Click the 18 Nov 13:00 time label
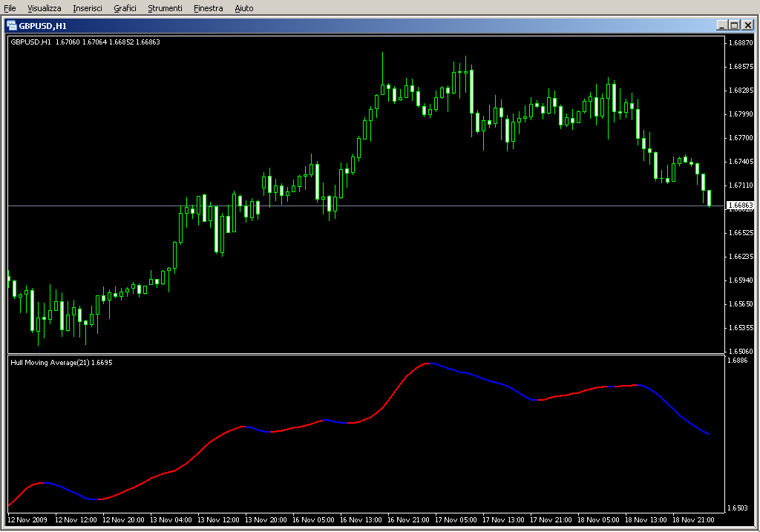Screen dimensions: 760x532 tap(646, 520)
